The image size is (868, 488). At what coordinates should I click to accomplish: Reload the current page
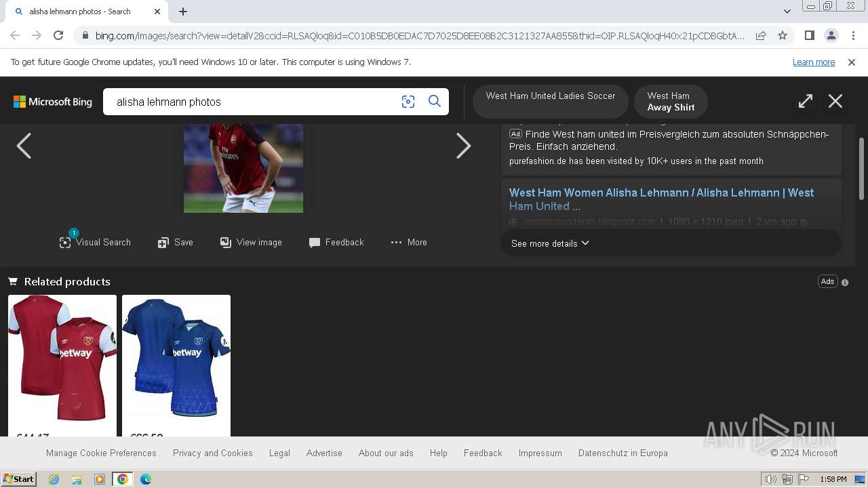(58, 35)
